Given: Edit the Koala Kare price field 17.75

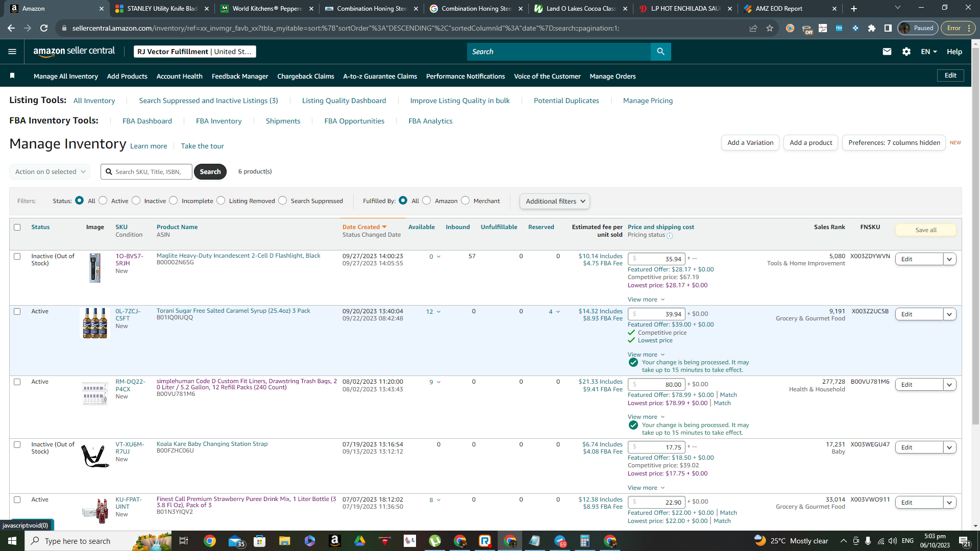Looking at the screenshot, I should pos(656,447).
